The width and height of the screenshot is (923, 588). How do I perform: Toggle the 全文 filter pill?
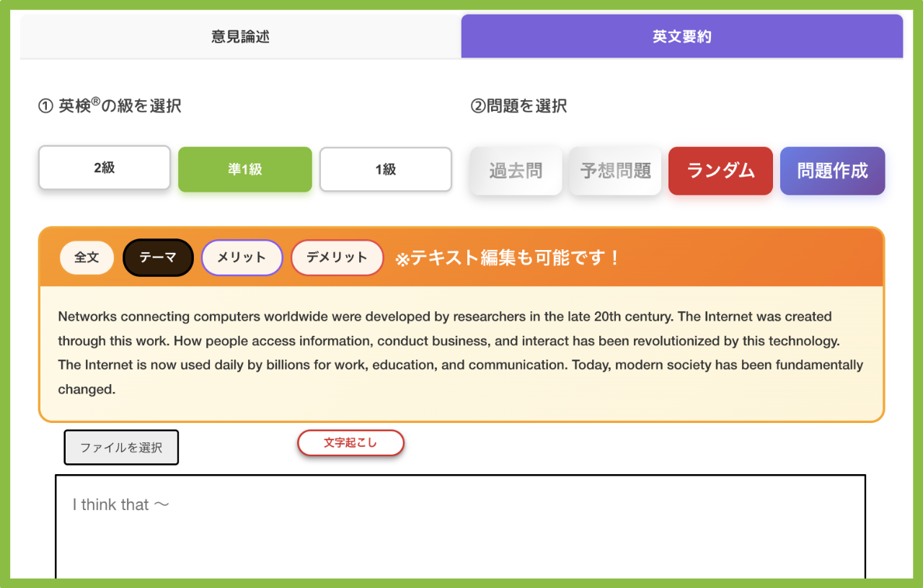coord(87,257)
